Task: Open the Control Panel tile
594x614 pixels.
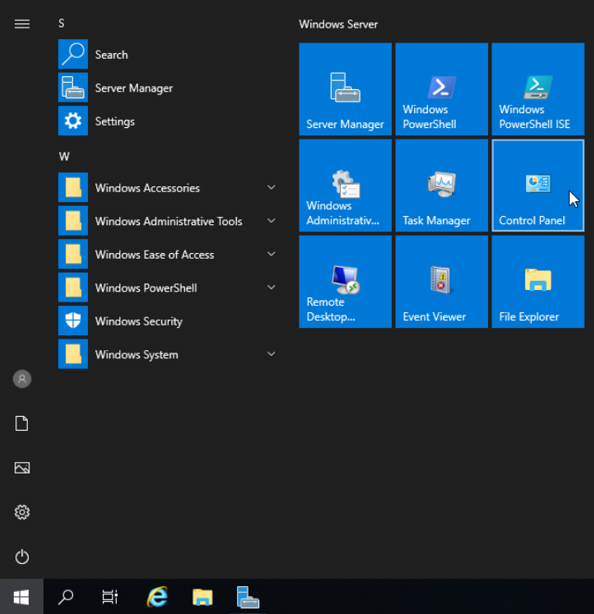Action: pyautogui.click(x=538, y=186)
